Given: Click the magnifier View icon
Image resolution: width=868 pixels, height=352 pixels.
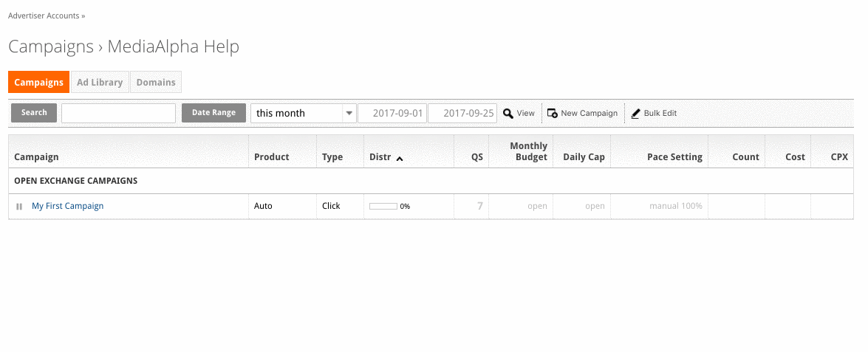Looking at the screenshot, I should coord(508,114).
